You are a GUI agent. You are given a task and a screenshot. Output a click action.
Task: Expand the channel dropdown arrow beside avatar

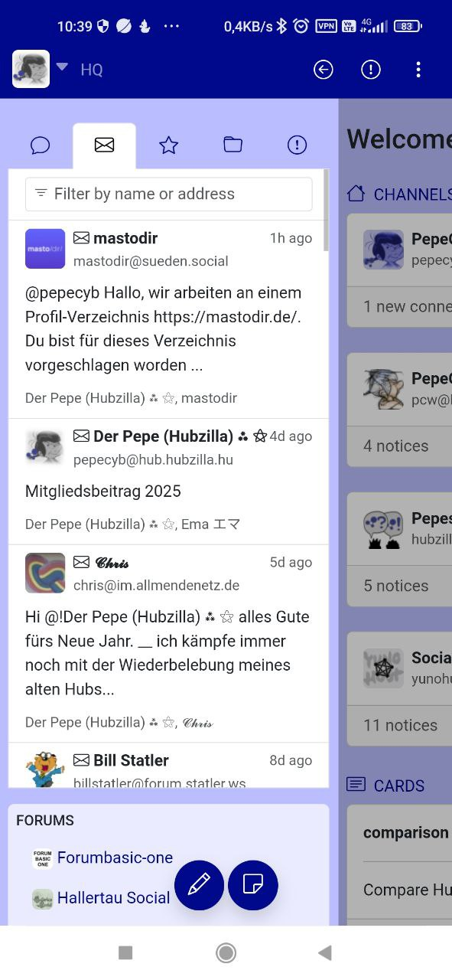pyautogui.click(x=63, y=67)
